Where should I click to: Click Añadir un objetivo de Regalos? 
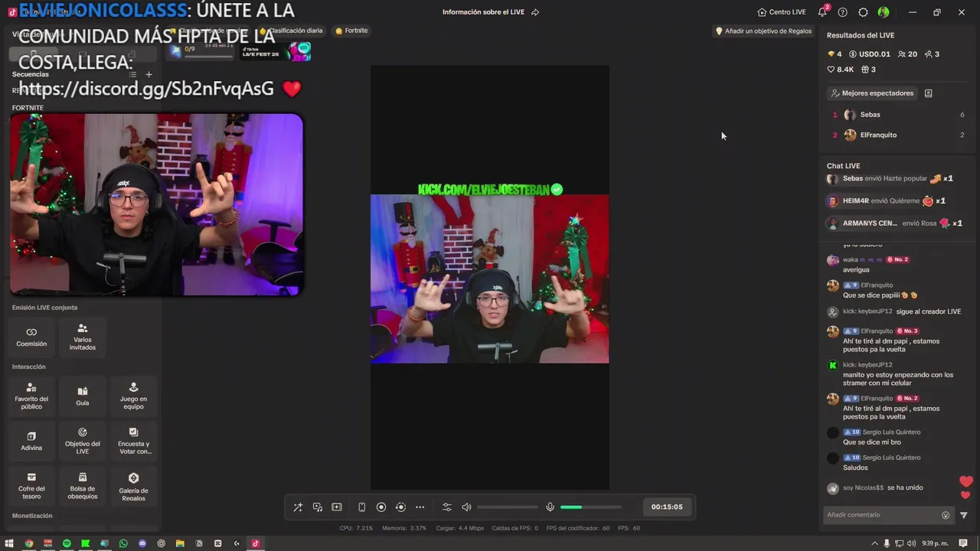(763, 31)
